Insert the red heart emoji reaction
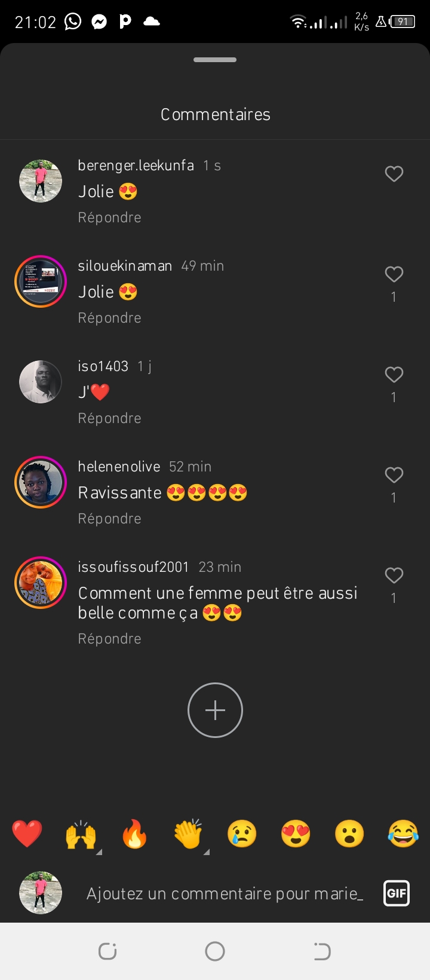Screen dimensions: 430x980 pyautogui.click(x=27, y=834)
